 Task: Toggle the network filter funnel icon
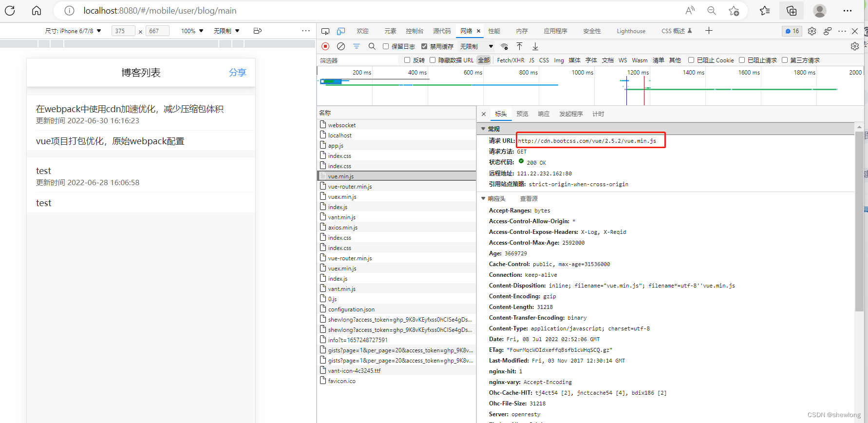[x=357, y=46]
